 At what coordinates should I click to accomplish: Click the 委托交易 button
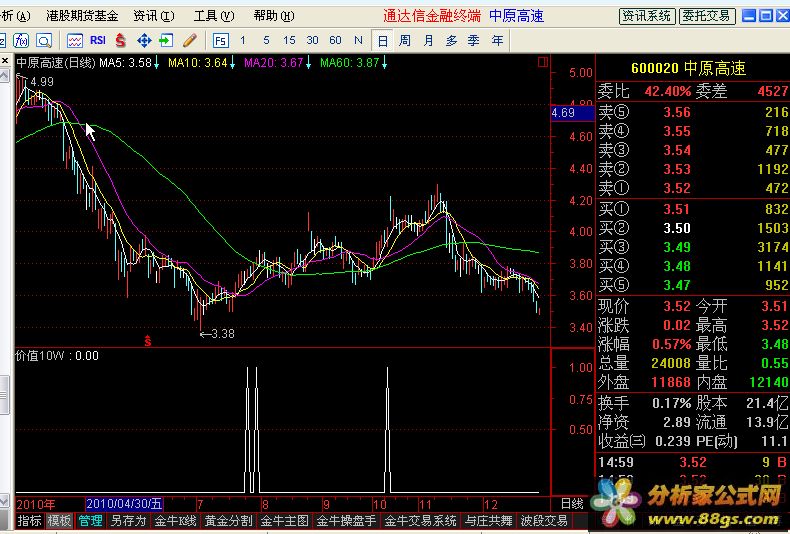click(706, 16)
